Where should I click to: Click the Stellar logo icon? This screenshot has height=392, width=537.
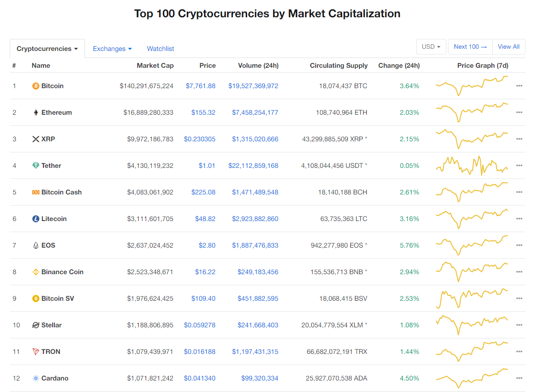(x=36, y=325)
